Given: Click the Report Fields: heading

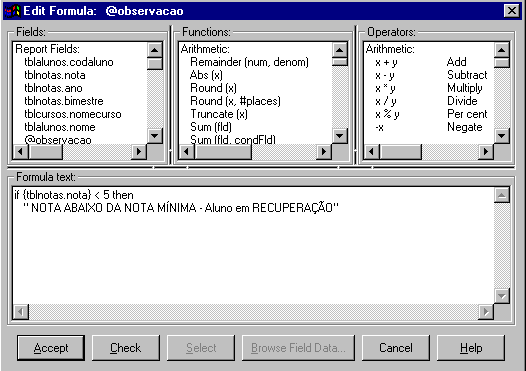Looking at the screenshot, I should [x=47, y=49].
